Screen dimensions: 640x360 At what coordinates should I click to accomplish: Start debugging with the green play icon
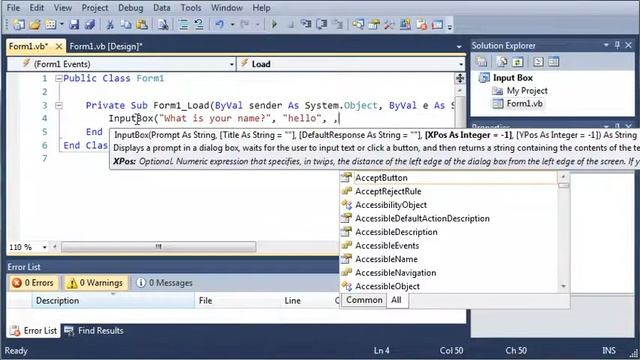coord(274,24)
